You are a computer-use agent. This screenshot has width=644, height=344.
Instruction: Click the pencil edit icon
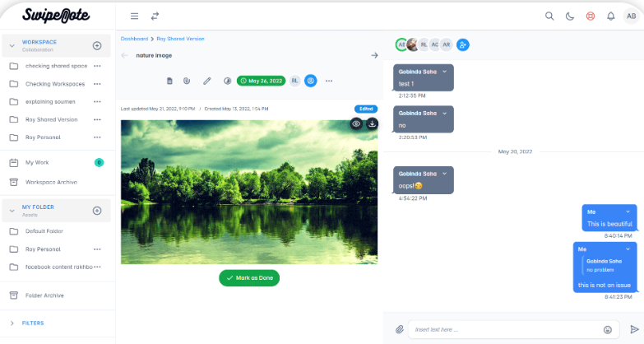(x=207, y=81)
